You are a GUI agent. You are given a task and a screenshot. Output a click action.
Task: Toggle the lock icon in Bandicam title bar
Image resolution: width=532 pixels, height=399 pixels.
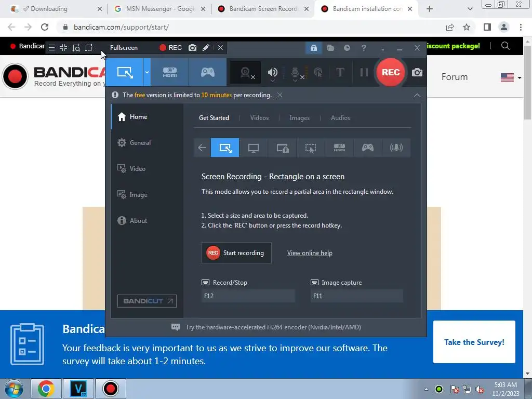313,48
